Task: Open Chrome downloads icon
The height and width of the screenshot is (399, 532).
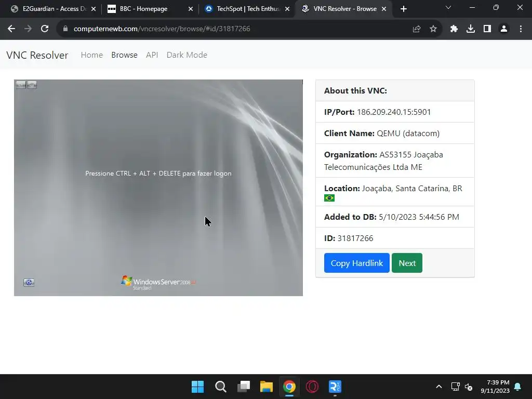Action: click(471, 29)
